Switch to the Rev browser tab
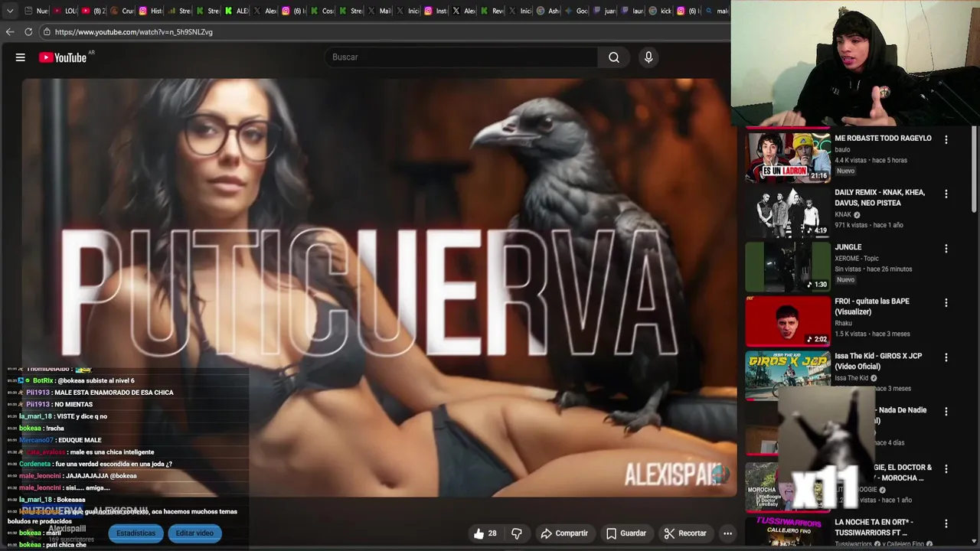Viewport: 980px width, 551px height. tap(492, 11)
